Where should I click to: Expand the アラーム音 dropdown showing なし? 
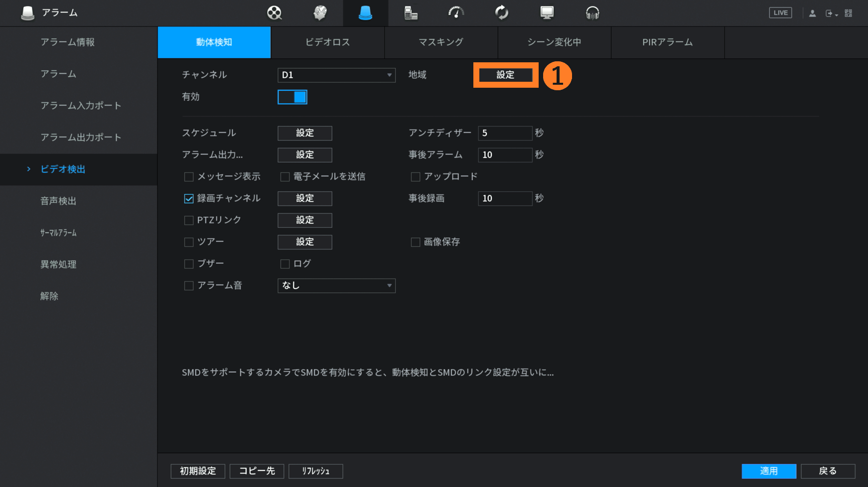(x=336, y=286)
